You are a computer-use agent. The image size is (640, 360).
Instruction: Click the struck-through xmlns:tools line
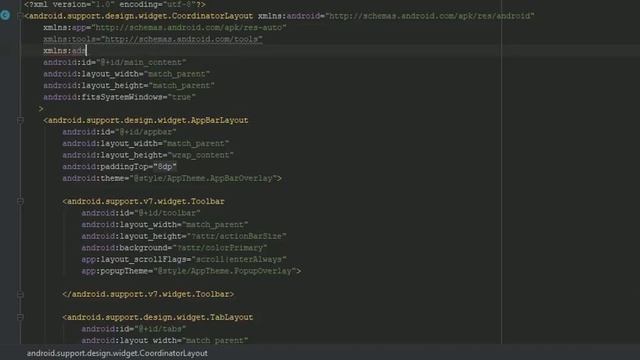click(153, 39)
